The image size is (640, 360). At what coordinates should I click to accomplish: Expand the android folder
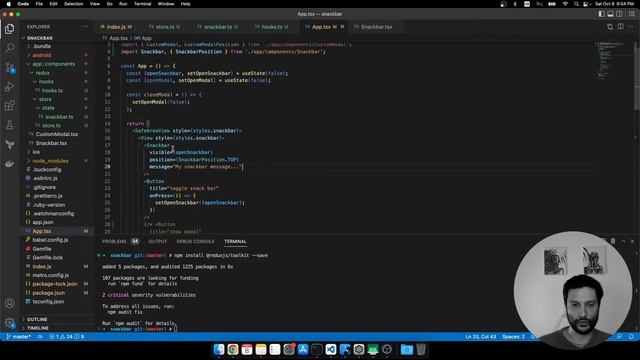coord(42,55)
